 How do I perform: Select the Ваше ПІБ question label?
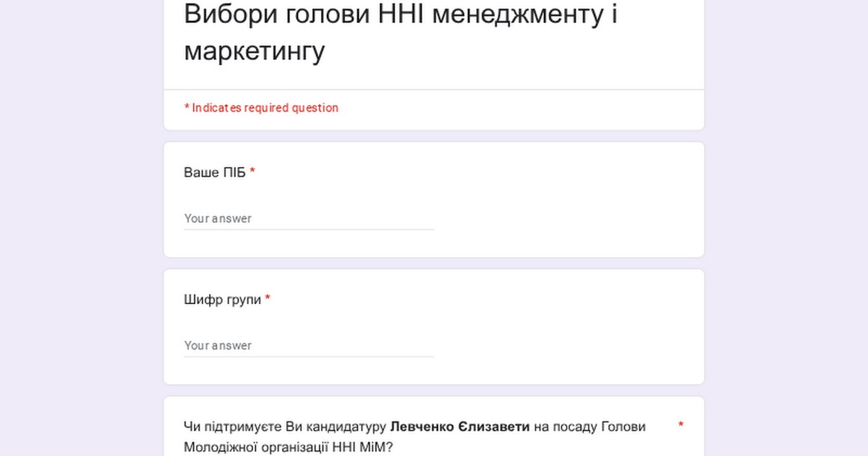point(215,172)
